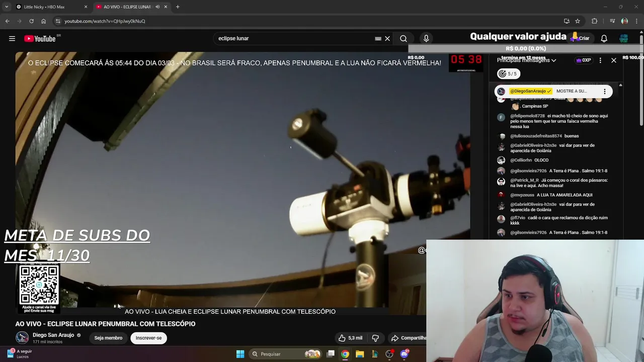The width and height of the screenshot is (644, 362).
Task: Click the install/cast icon in address bar
Action: [567, 21]
